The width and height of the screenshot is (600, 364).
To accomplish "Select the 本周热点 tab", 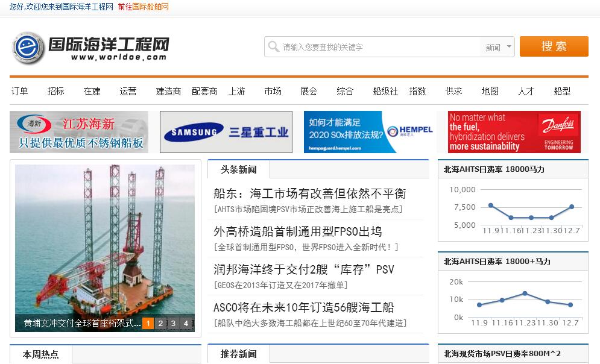I will (x=41, y=354).
